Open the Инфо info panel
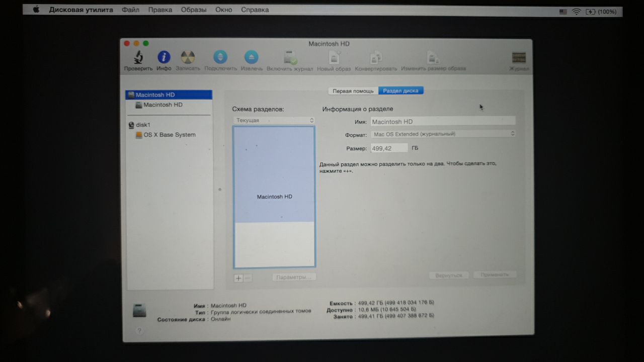 (164, 57)
